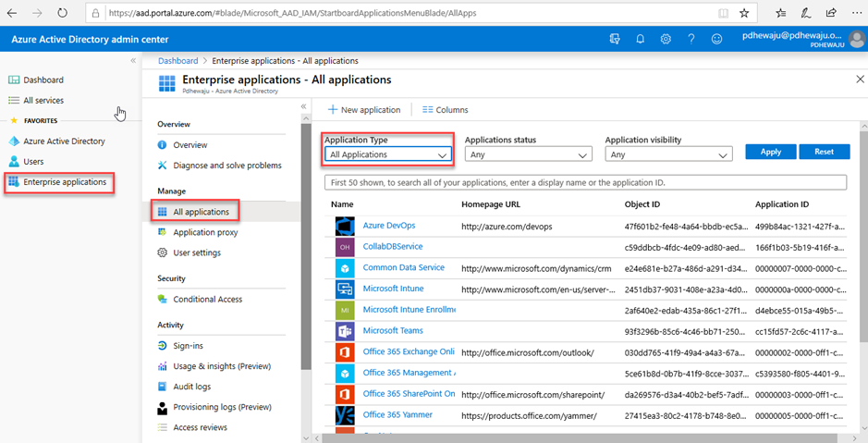Click the New application button
Screen dimensions: 868x443
364,110
